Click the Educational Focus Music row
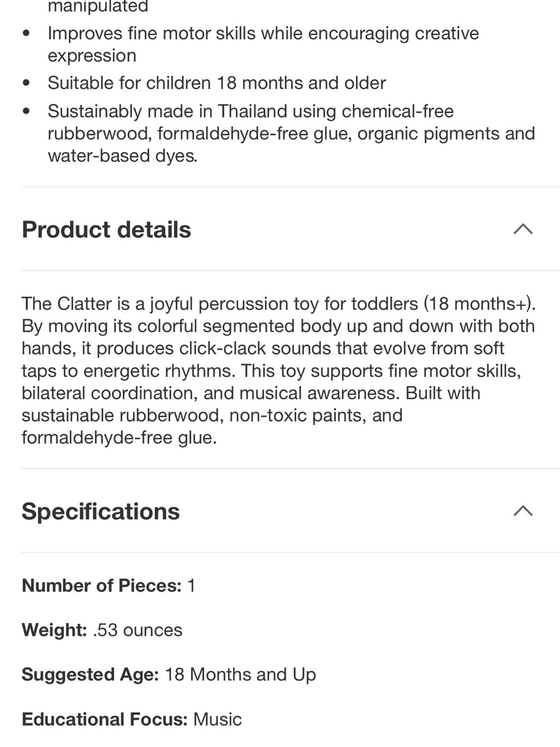Image resolution: width=560 pixels, height=747 pixels. 132,719
